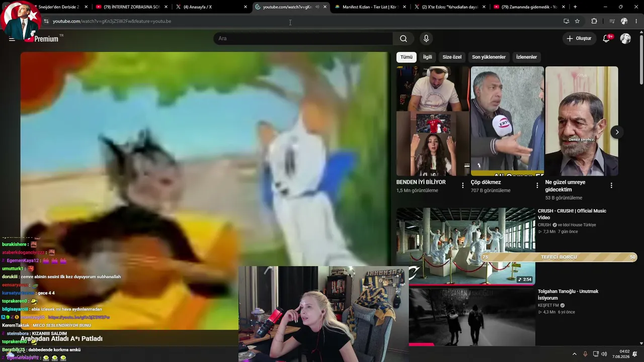
Task: Bookmark this page with the star icon
Action: click(577, 21)
